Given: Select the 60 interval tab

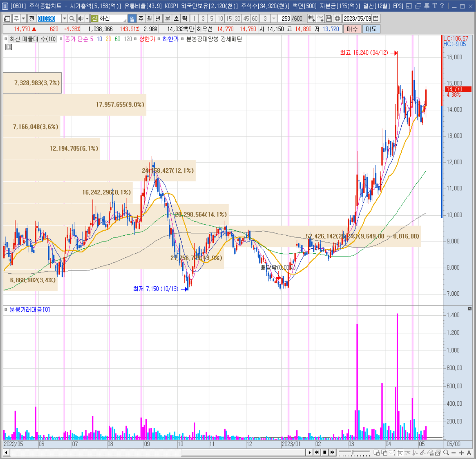Looking at the screenshot, I should pyautogui.click(x=255, y=18).
